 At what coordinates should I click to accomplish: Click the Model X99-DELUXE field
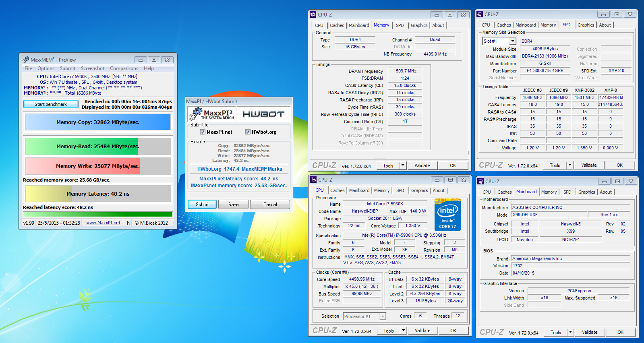click(549, 215)
